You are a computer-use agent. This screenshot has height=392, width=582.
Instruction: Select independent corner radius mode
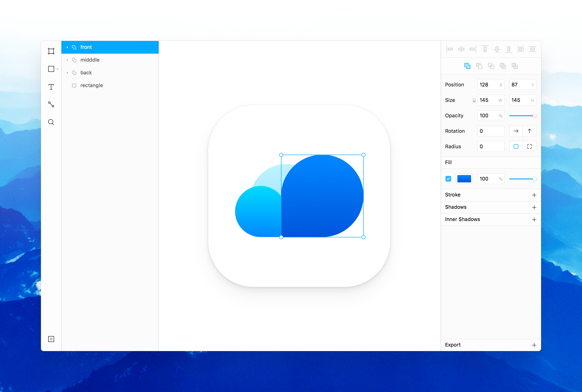[529, 146]
